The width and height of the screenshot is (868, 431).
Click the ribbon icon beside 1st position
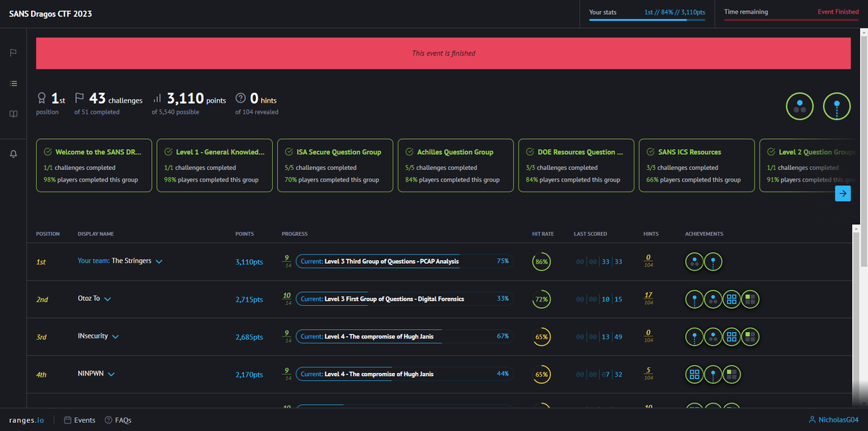[41, 99]
